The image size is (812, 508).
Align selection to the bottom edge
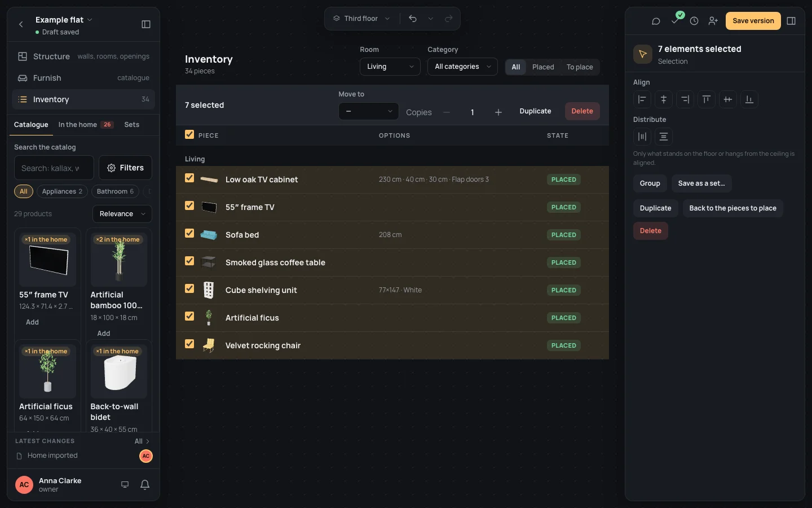coord(749,99)
